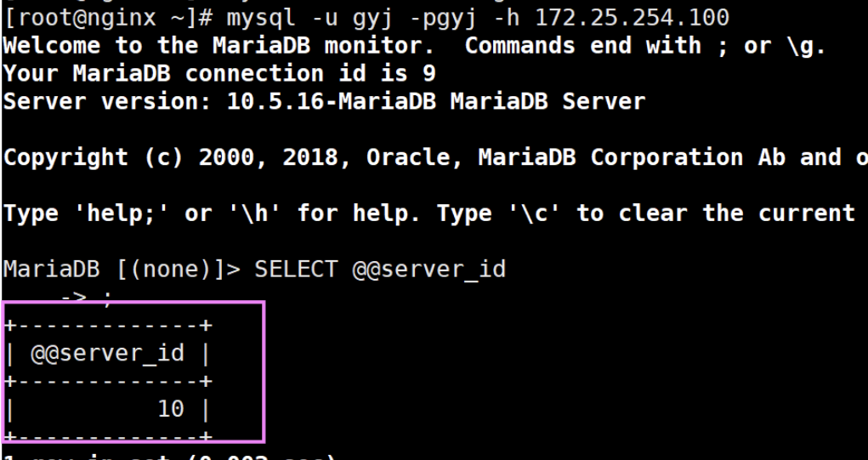868x460 pixels.
Task: Click the mysql login command line
Action: click(x=366, y=18)
